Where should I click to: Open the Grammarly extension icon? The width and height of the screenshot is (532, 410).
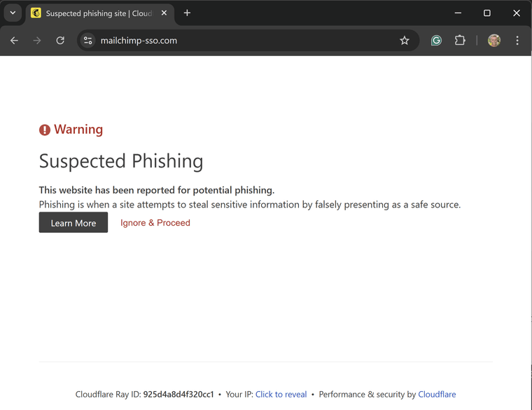click(436, 41)
